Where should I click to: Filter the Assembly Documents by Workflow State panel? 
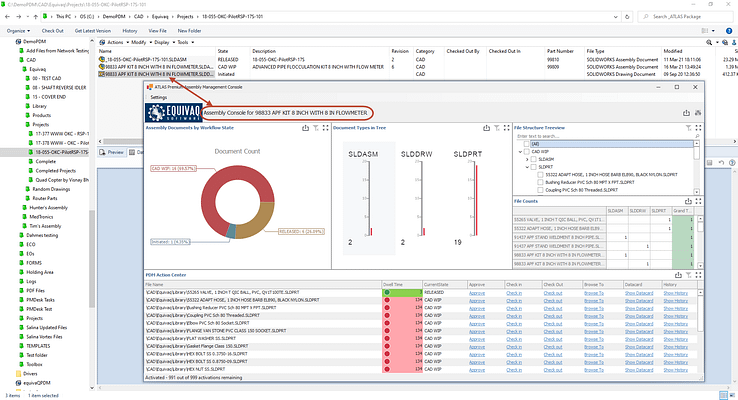point(316,128)
